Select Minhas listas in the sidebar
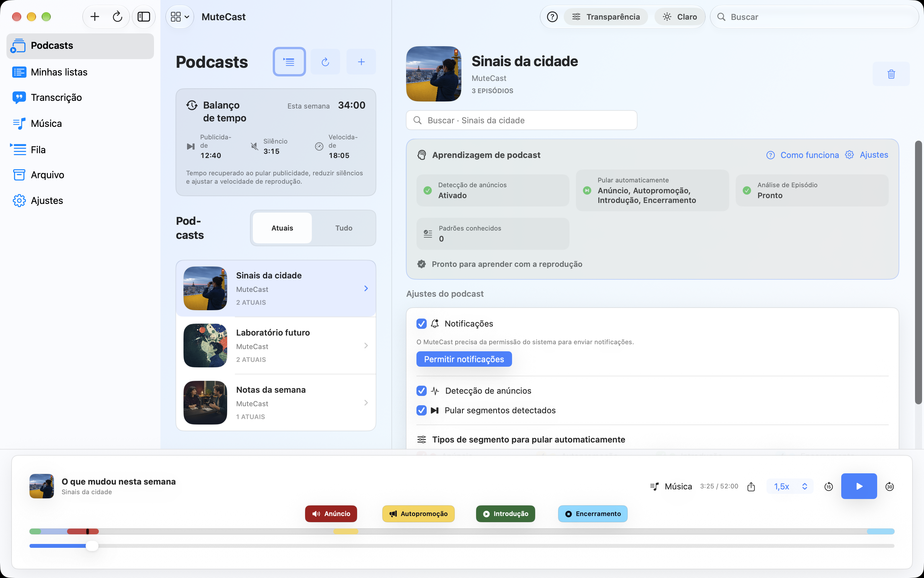The height and width of the screenshot is (578, 924). pos(80,72)
